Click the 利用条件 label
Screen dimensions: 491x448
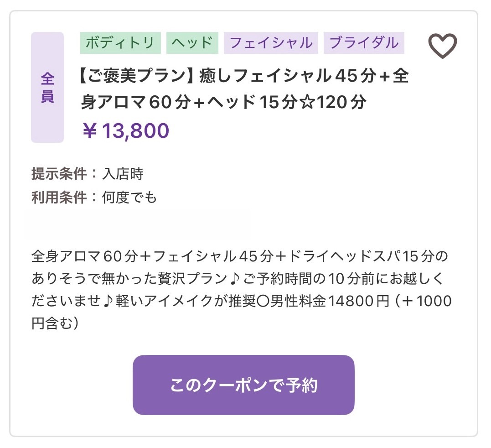59,198
